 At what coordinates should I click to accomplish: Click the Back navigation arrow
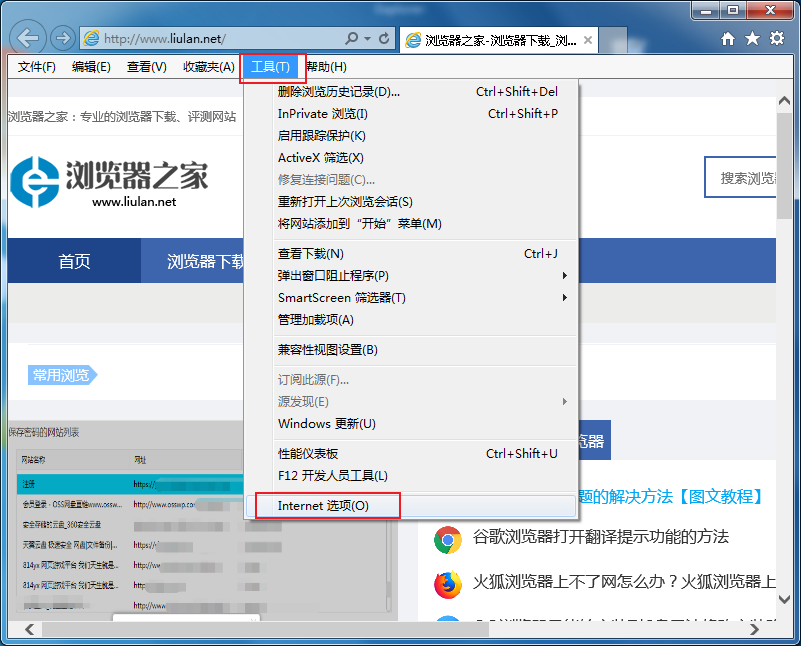pos(28,37)
